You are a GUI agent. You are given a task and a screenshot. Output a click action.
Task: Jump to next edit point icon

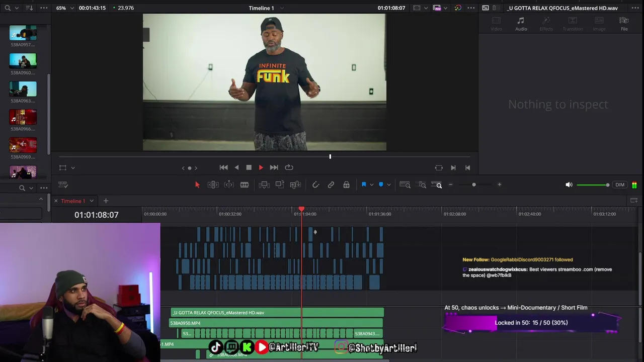[453, 168]
